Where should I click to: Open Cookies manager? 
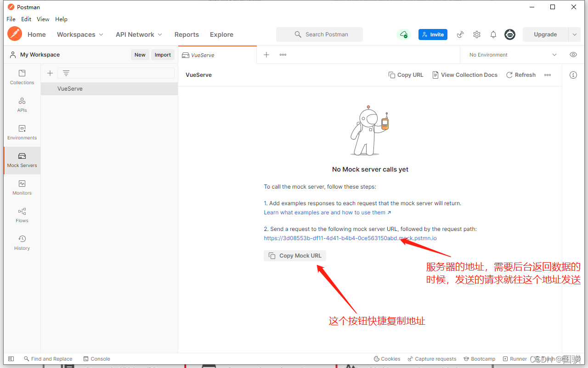tap(387, 359)
